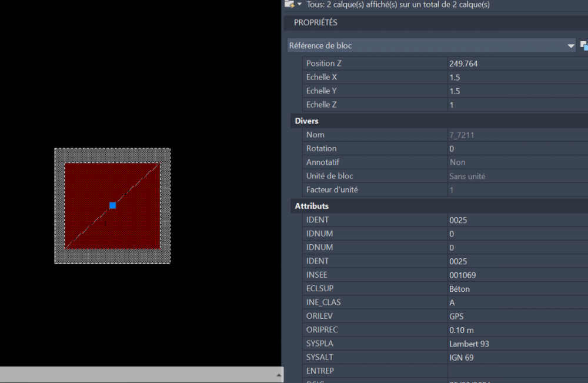Click the scroll arrow on the gray bar
Image resolution: width=588 pixels, height=383 pixels.
(x=279, y=375)
